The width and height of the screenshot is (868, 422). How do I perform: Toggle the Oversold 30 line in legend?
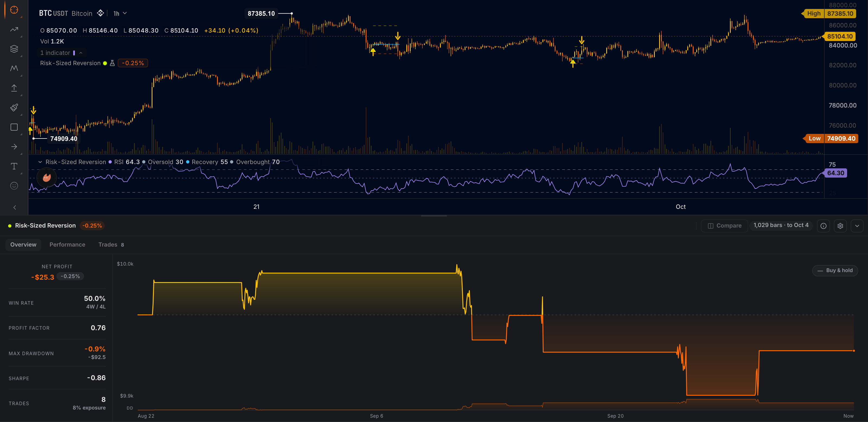[144, 162]
